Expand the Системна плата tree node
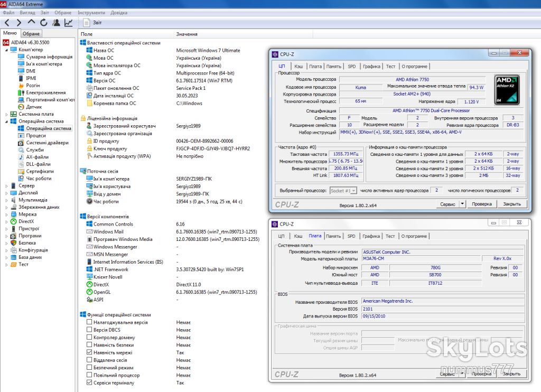The image size is (541, 392). pos(6,114)
